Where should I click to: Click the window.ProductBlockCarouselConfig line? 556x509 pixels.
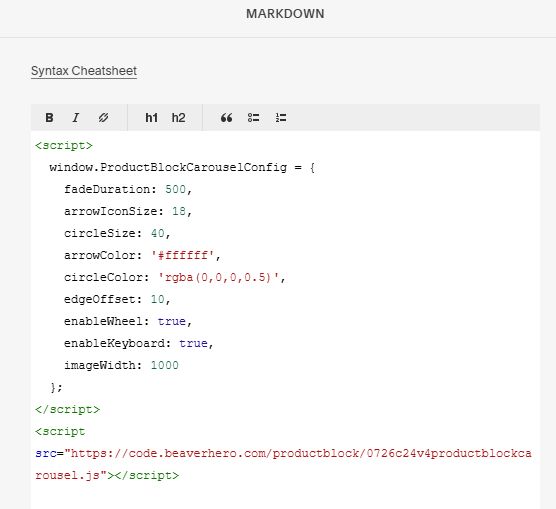[x=182, y=167]
